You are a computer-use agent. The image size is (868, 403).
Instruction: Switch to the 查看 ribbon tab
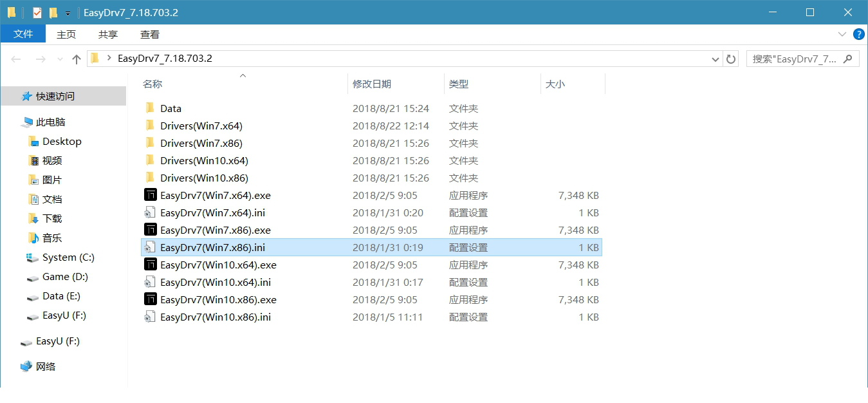pyautogui.click(x=150, y=34)
